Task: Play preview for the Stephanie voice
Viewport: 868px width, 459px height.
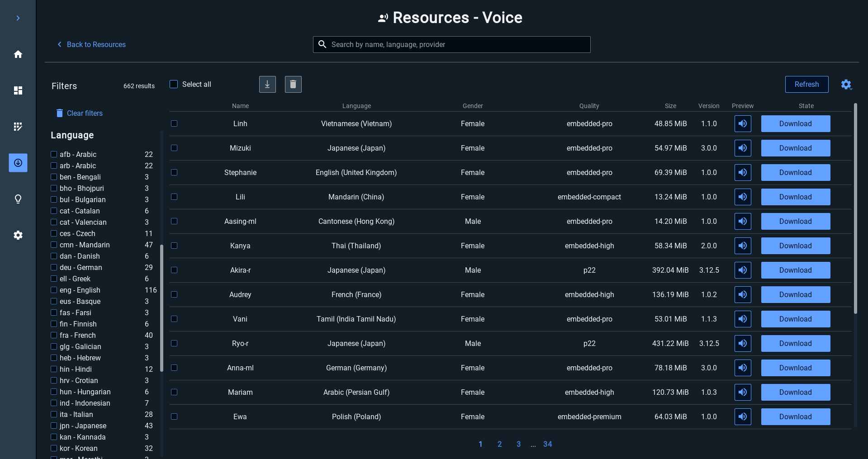Action: (743, 172)
